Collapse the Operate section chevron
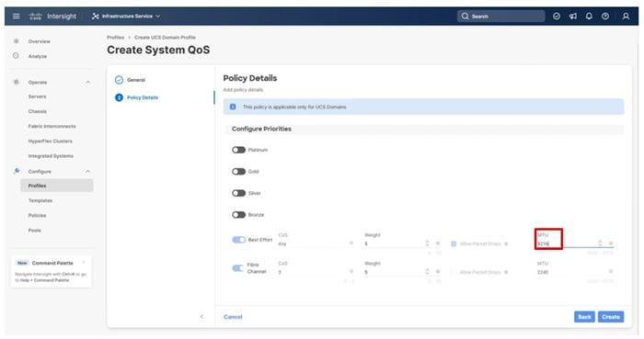Screen dimensions: 644x339 (x=87, y=83)
